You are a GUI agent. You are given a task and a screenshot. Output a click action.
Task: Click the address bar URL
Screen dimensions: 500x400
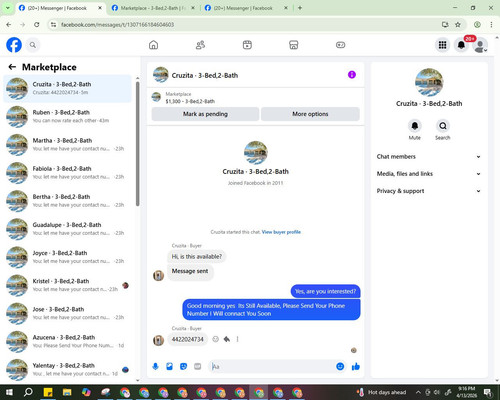pos(118,25)
